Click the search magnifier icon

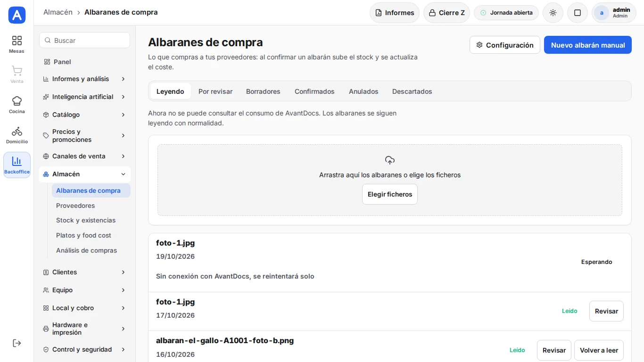[x=48, y=41]
